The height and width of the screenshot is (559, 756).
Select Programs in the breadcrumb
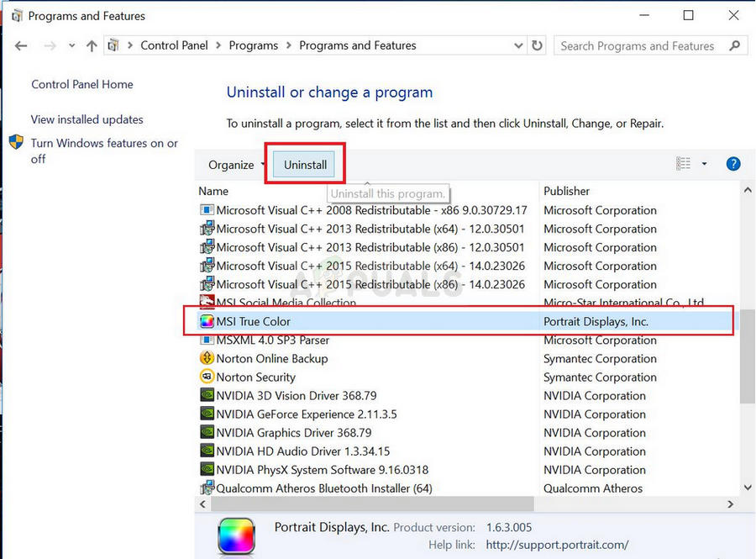point(253,45)
